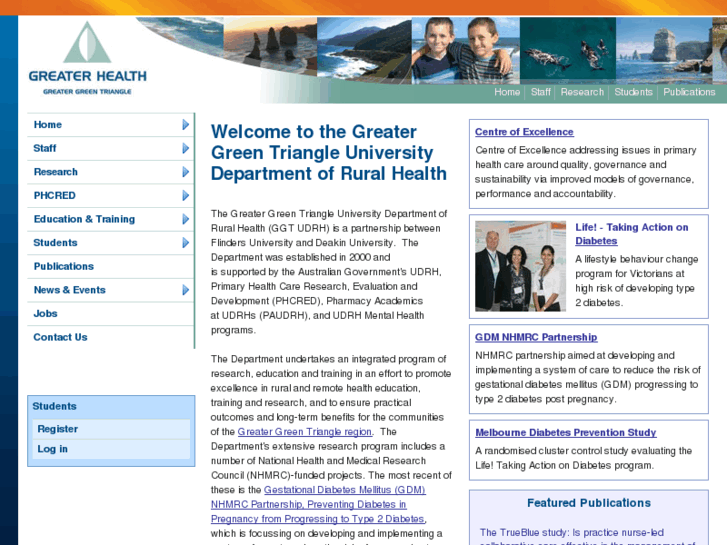Click the two boys banner photo
The width and height of the screenshot is (727, 545).
tap(466, 51)
